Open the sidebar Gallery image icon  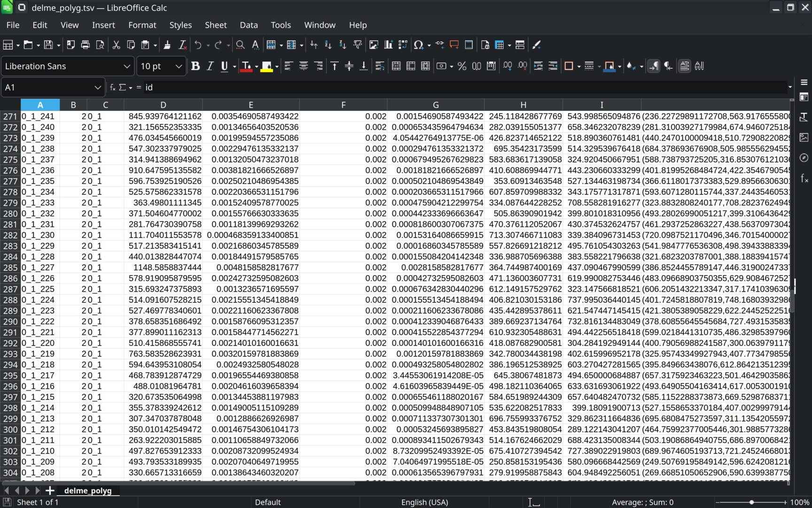[x=804, y=137]
